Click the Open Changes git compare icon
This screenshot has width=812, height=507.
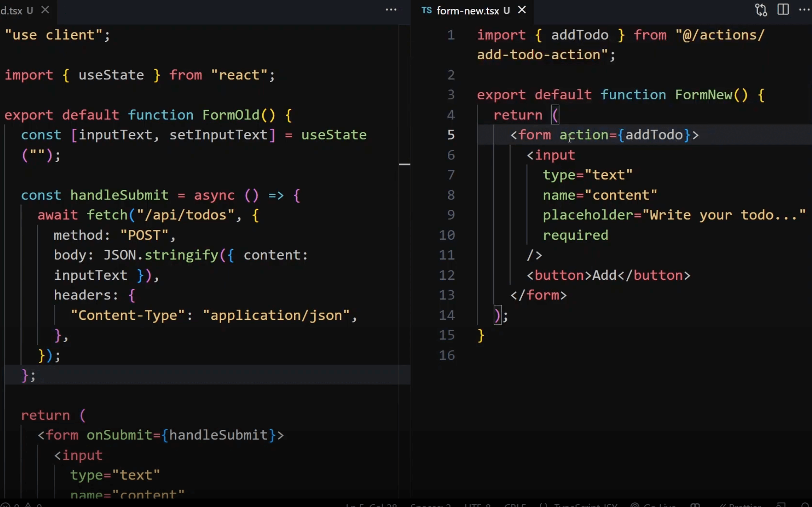pyautogui.click(x=761, y=9)
